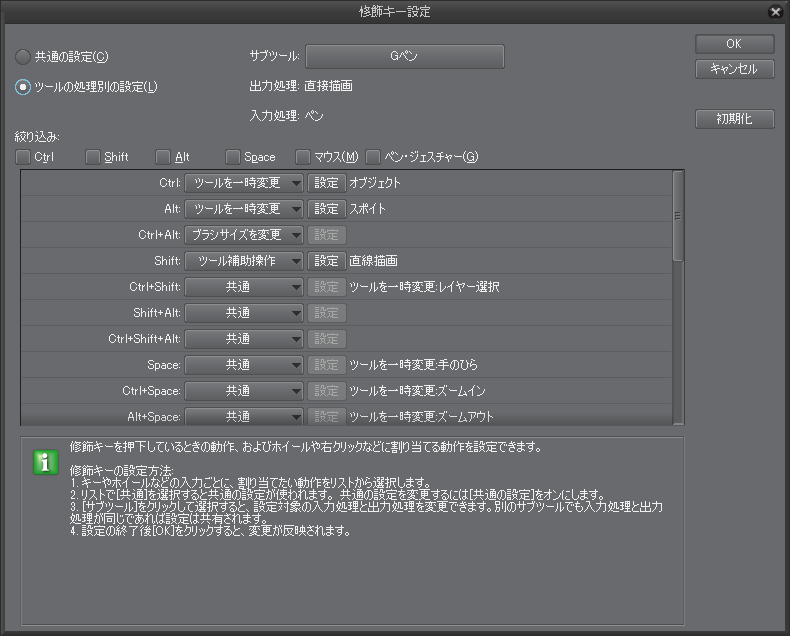Click the ツールを一時変更:ズームアウト text
This screenshot has height=637, width=791.
click(x=421, y=417)
